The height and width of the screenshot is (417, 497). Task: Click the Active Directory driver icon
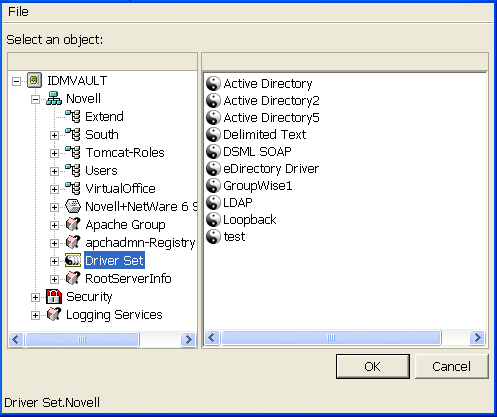pos(213,83)
